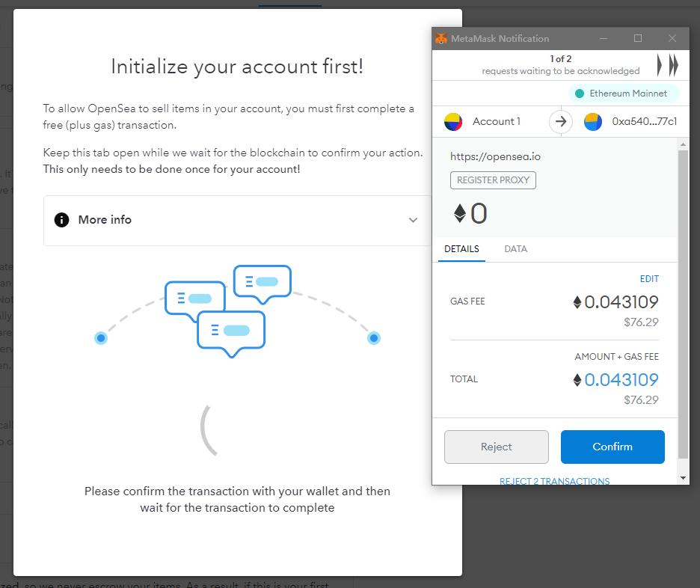Select the DETAILS tab
Screen dimensions: 700x588
pos(461,248)
